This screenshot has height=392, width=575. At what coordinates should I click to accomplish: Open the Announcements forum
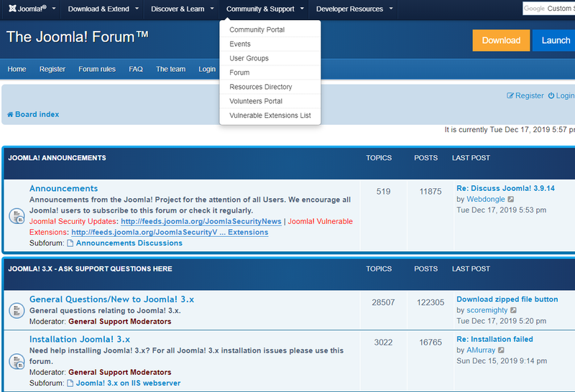pos(63,188)
